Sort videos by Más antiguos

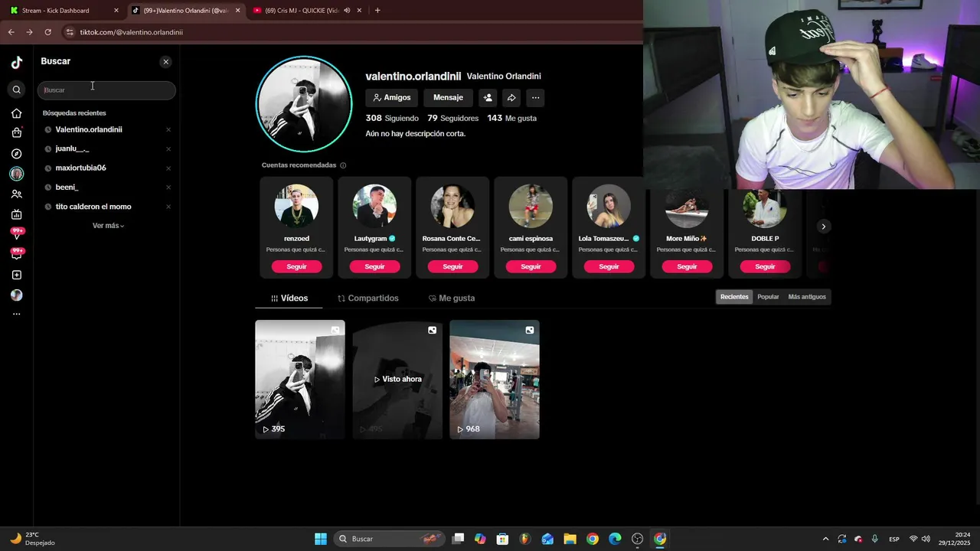coord(807,297)
